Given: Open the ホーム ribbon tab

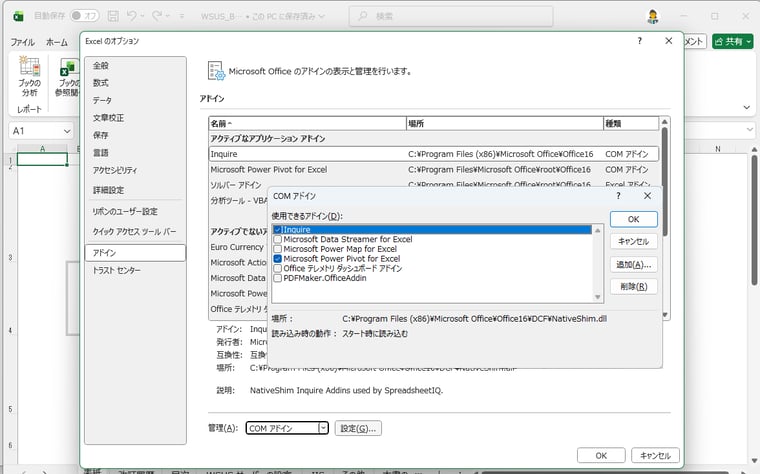Looking at the screenshot, I should (57, 42).
